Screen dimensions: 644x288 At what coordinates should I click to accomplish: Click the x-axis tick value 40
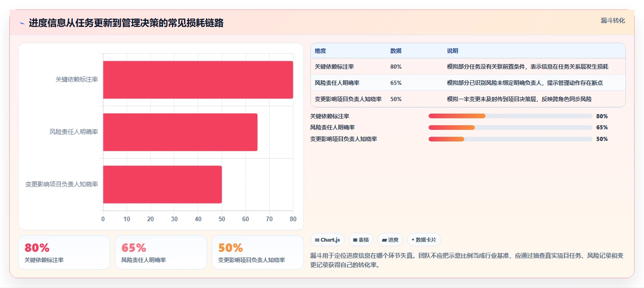[x=198, y=219]
